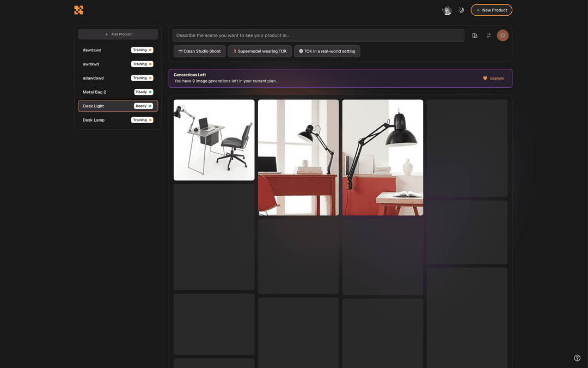The width and height of the screenshot is (588, 368).
Task: Click the Add Product button in the sidebar
Action: click(118, 34)
